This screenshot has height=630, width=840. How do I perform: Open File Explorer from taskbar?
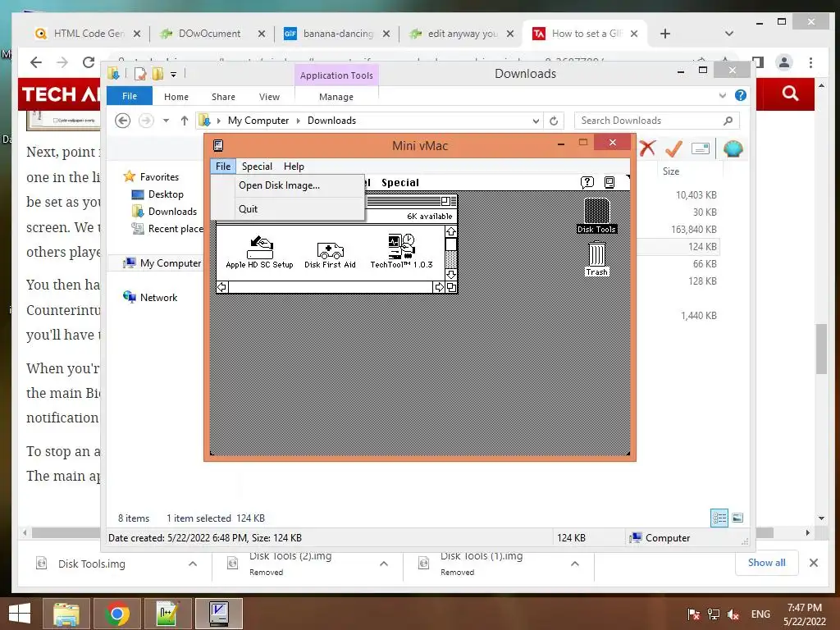[x=66, y=614]
